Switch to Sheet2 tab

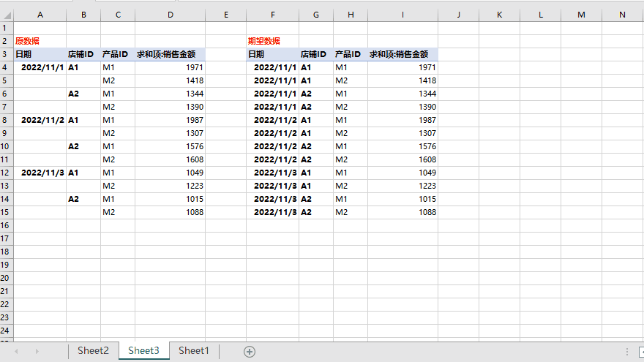pos(93,350)
